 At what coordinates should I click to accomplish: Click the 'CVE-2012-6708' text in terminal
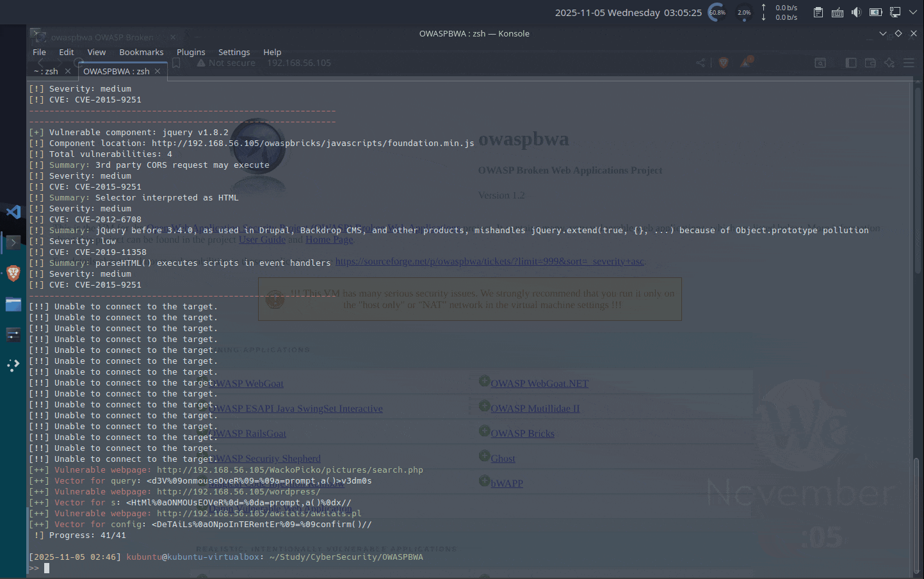pos(108,220)
